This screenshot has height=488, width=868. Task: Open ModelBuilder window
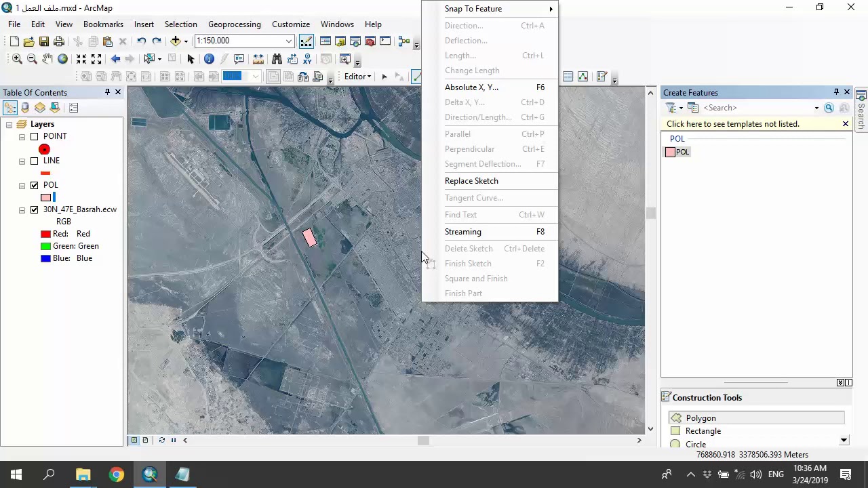pos(404,41)
